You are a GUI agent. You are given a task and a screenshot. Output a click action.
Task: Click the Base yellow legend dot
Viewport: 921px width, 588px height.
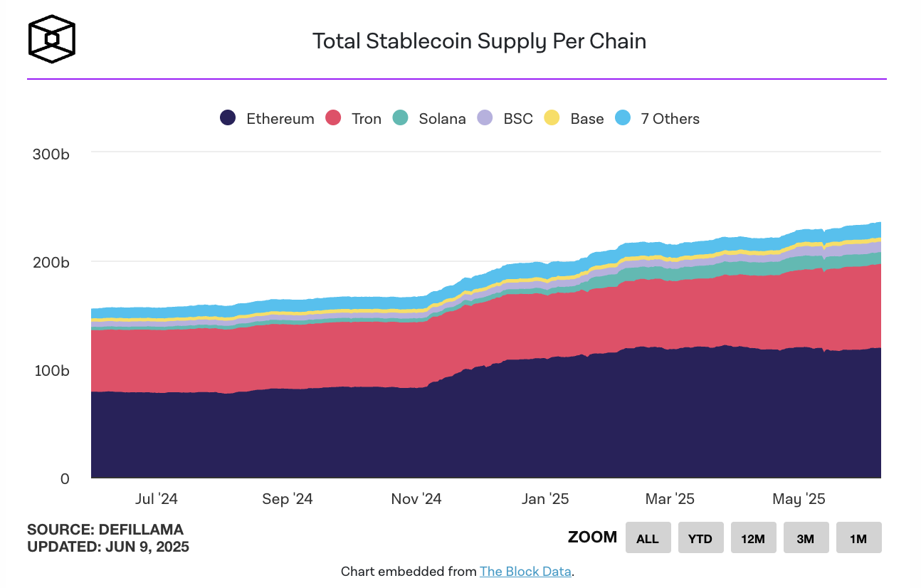pos(552,119)
